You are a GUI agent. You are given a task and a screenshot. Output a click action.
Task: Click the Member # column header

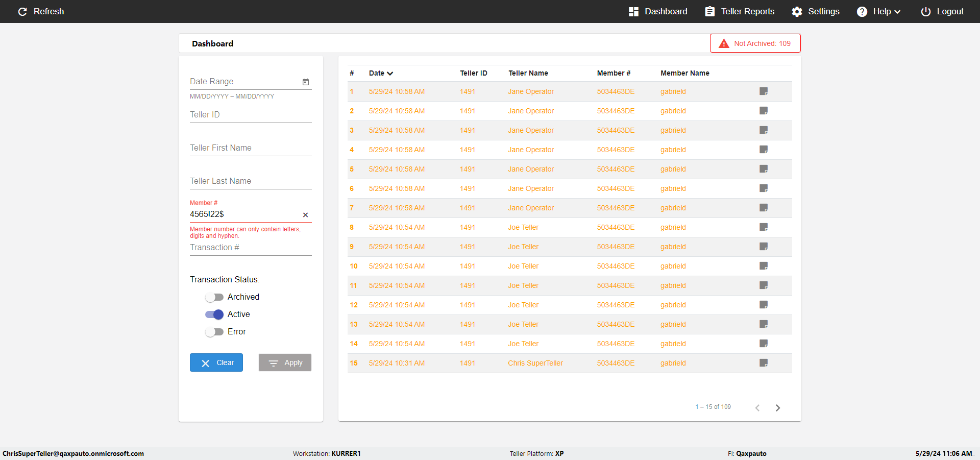pos(614,73)
